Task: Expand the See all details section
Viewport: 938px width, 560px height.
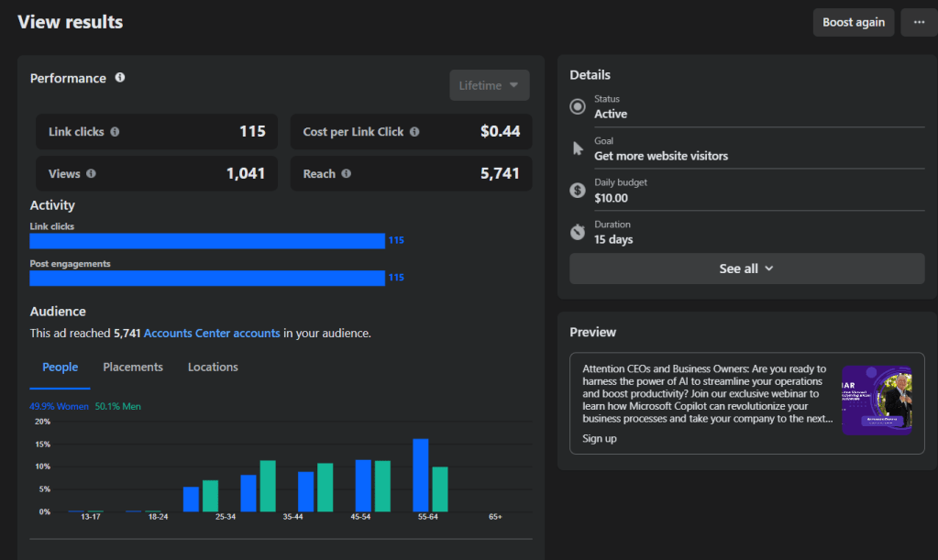Action: [746, 269]
